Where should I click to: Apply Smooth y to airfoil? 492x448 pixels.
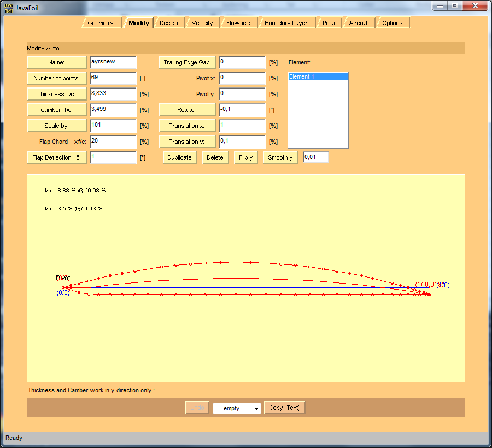280,157
